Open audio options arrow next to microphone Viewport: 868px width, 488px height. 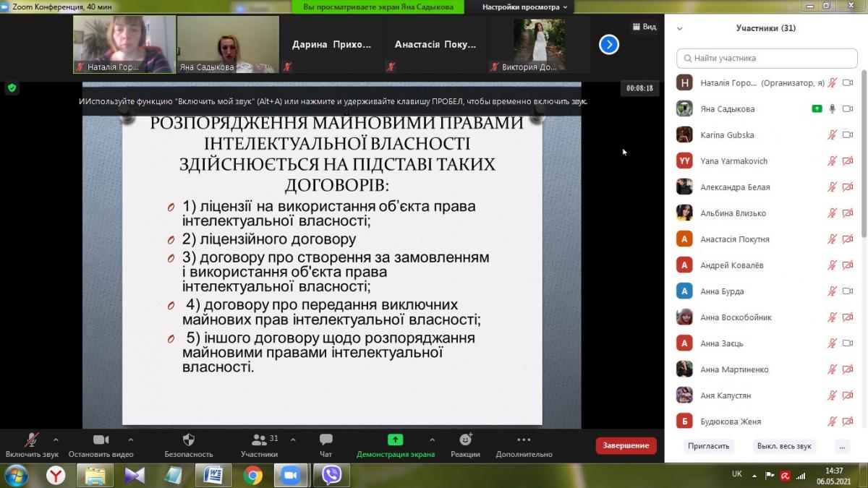tap(56, 440)
